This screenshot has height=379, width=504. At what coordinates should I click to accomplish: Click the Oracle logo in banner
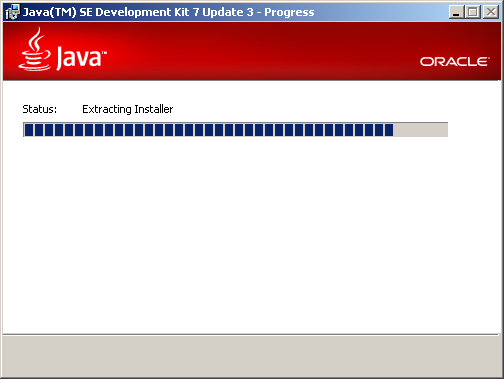click(x=454, y=62)
